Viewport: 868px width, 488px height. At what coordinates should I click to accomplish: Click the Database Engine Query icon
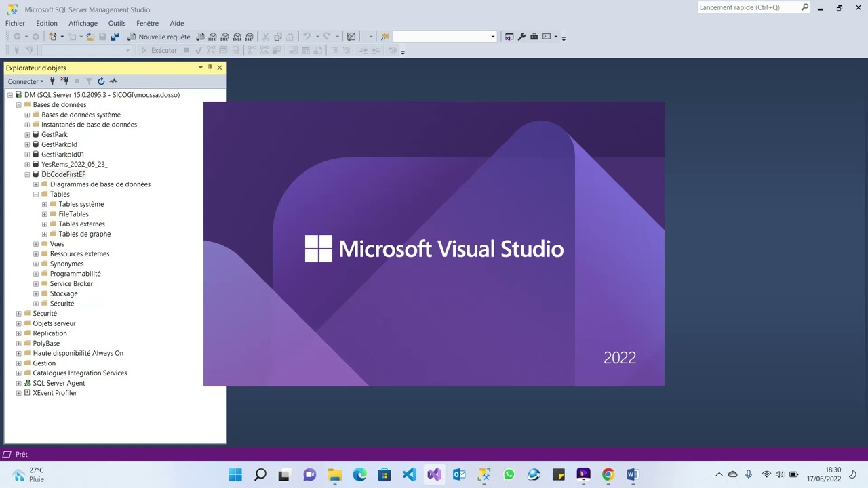point(200,37)
